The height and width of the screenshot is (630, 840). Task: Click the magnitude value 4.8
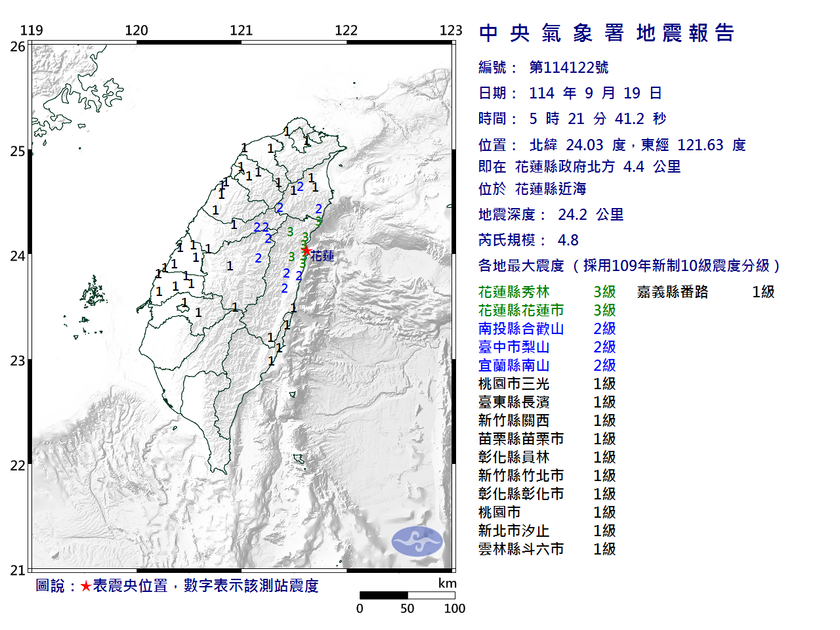(568, 240)
